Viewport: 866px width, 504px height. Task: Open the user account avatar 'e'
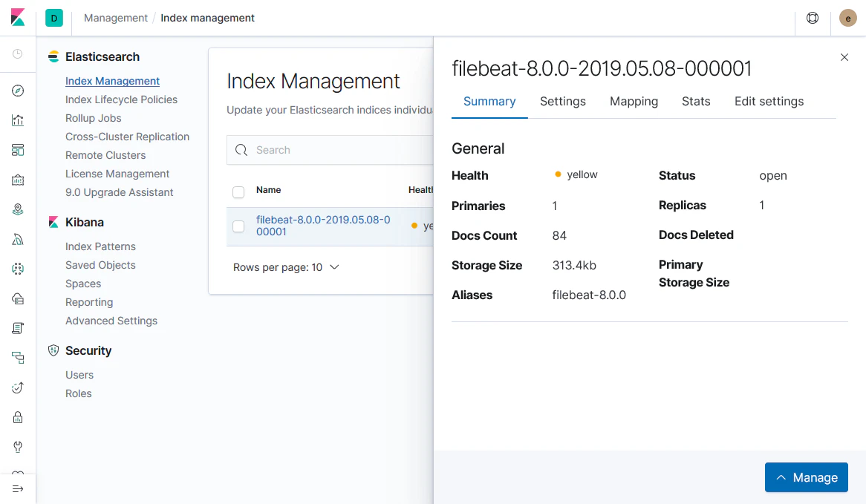[x=847, y=19]
